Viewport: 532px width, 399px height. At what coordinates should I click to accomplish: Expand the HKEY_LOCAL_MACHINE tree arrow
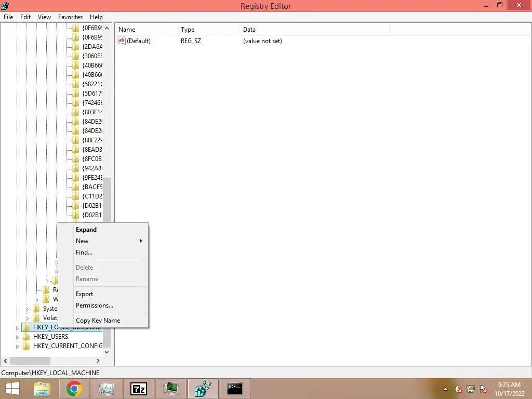[18, 328]
